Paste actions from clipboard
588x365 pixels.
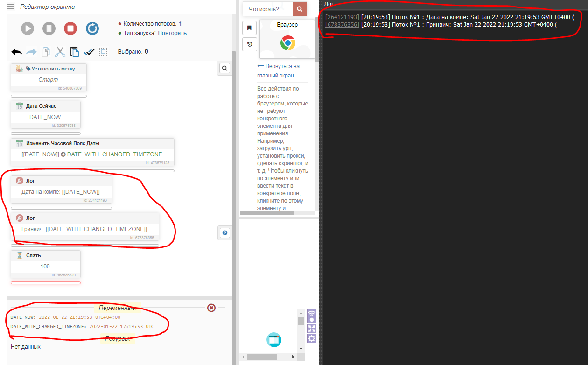click(x=75, y=52)
